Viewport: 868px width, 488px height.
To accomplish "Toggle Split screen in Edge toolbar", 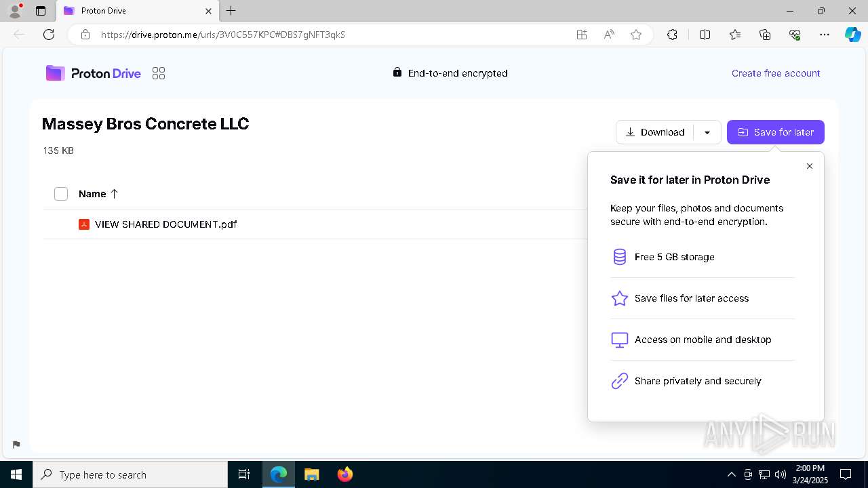I will pos(705,35).
